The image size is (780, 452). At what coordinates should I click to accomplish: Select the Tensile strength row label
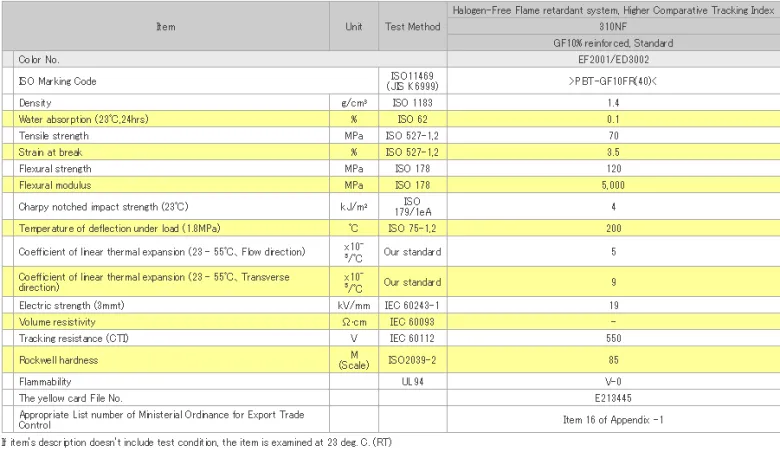coord(53,135)
